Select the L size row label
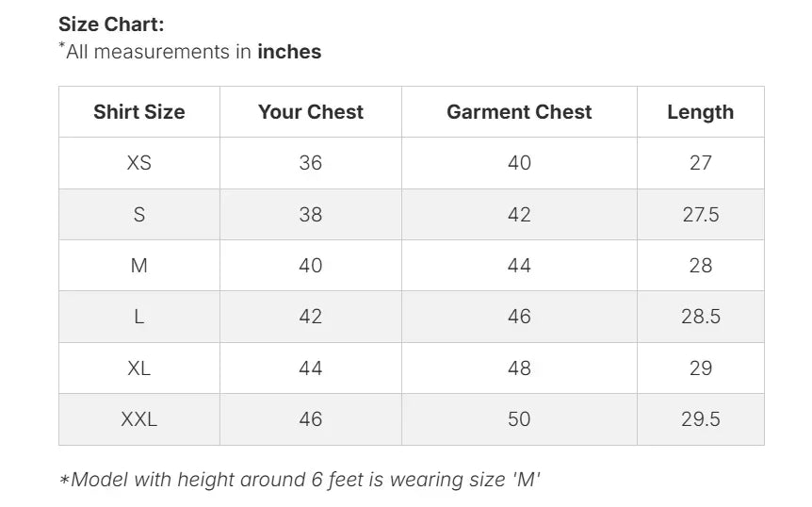This screenshot has width=812, height=507. tap(139, 317)
